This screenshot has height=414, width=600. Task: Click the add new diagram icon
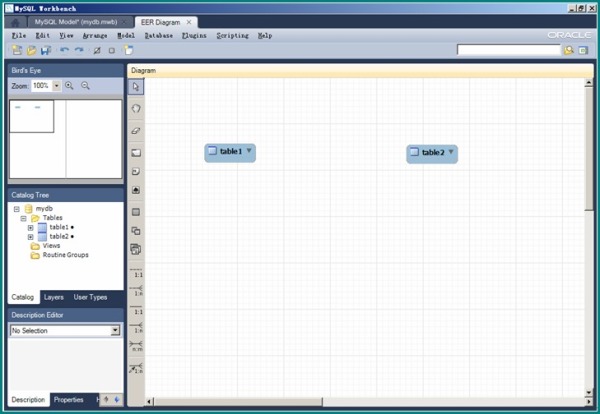[x=129, y=50]
